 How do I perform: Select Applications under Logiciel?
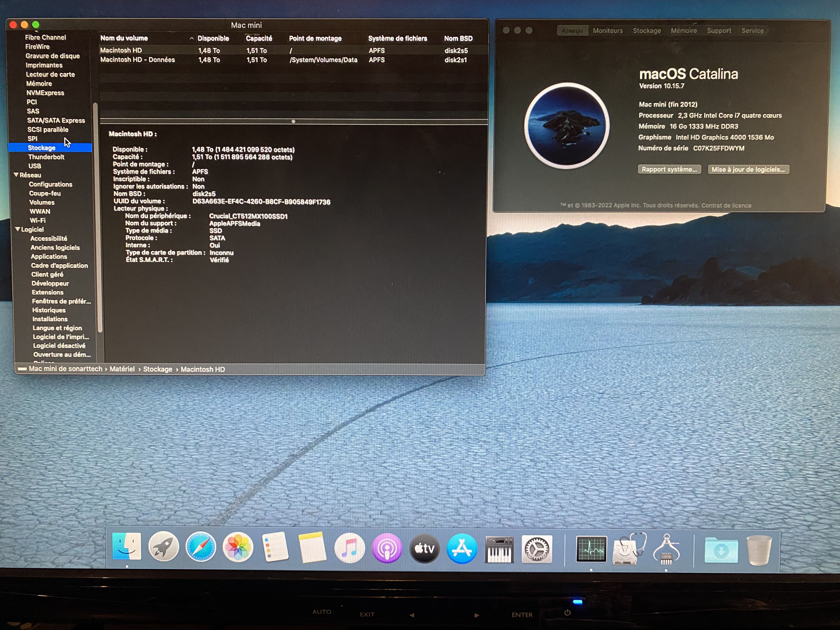(x=49, y=256)
